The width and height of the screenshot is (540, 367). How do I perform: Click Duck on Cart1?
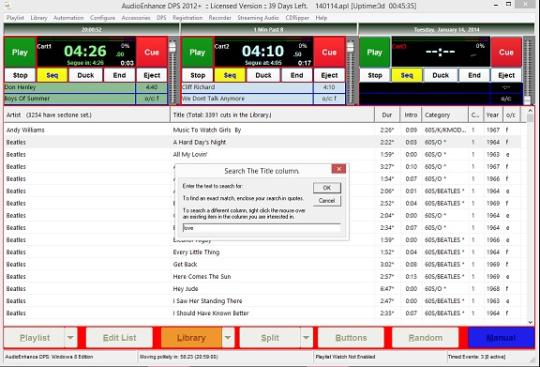(85, 75)
